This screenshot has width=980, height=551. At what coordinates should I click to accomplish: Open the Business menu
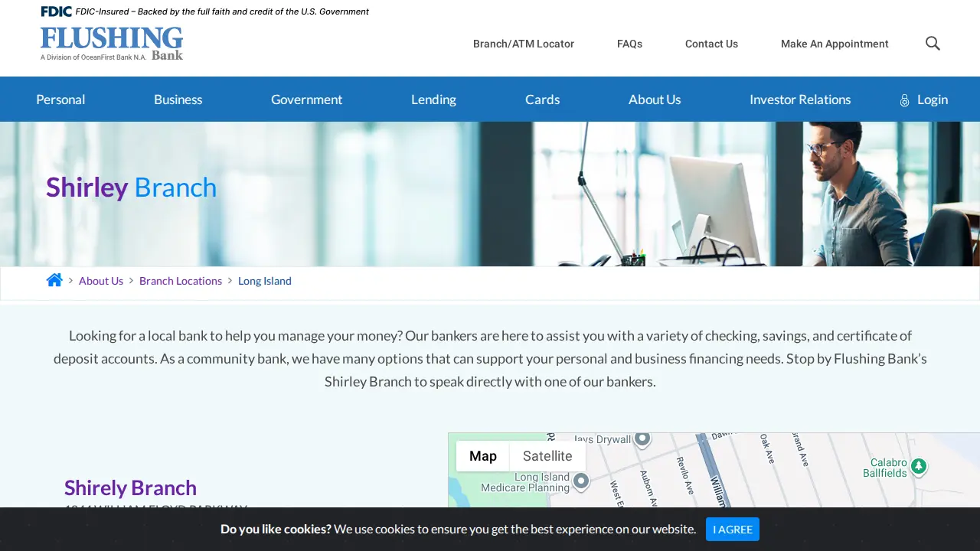coord(178,99)
